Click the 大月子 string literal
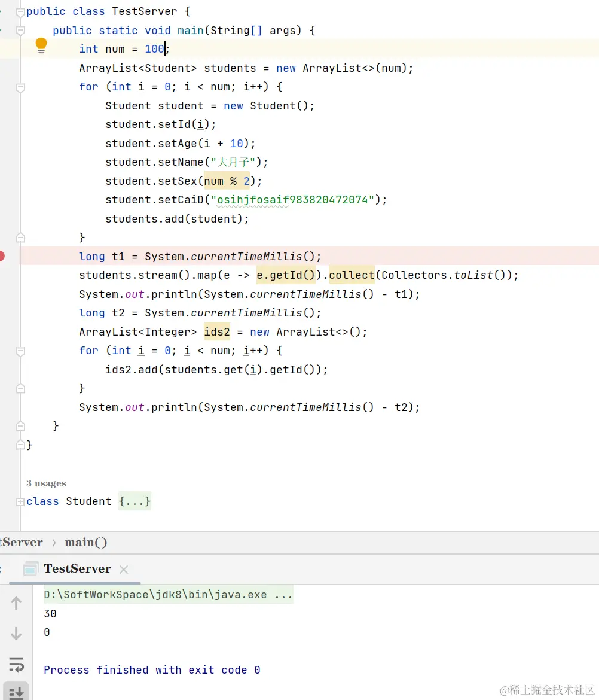 click(x=233, y=162)
